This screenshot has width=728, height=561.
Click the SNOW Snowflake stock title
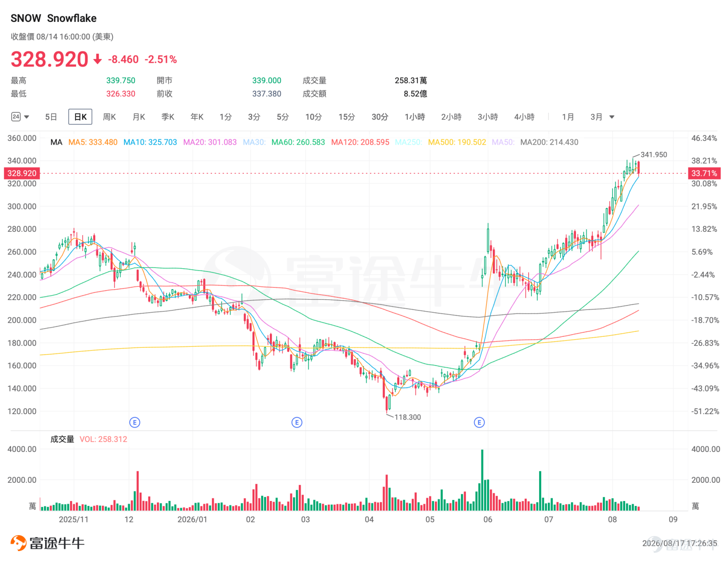tap(54, 18)
